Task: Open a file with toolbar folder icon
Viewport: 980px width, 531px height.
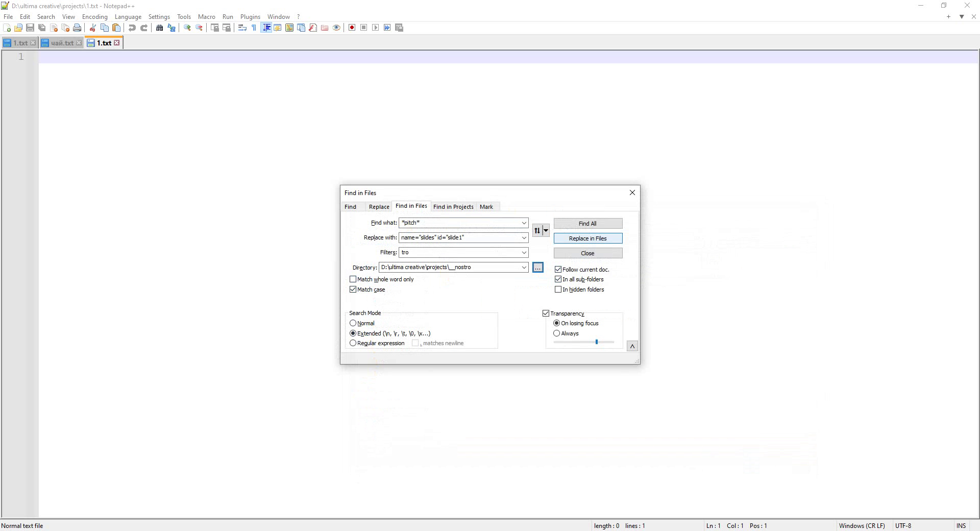Action: [x=18, y=28]
